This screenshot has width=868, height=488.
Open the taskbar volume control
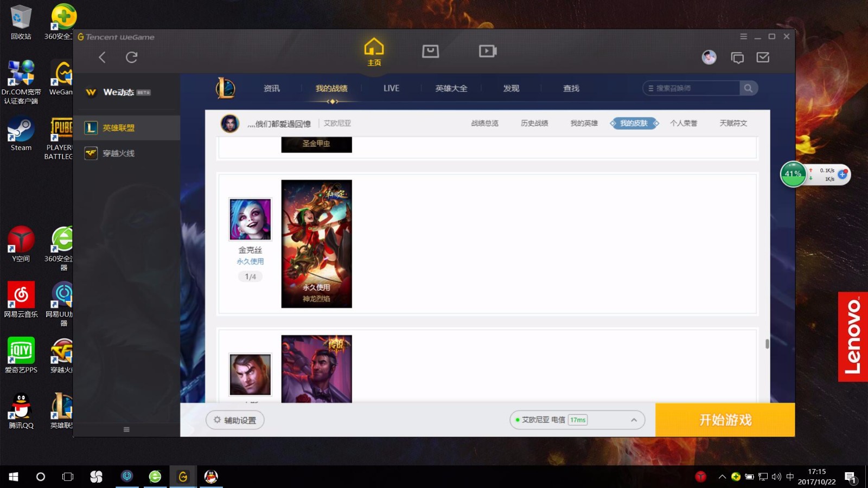click(776, 477)
